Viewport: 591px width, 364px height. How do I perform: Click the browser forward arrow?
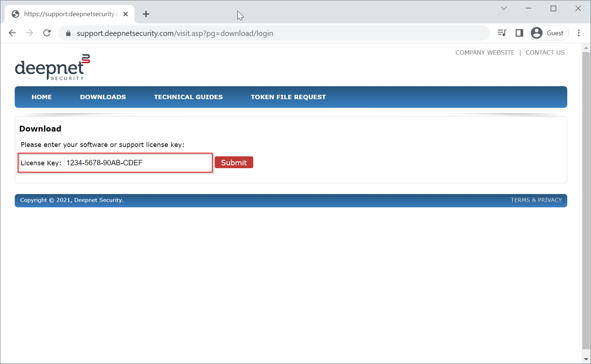pyautogui.click(x=29, y=33)
